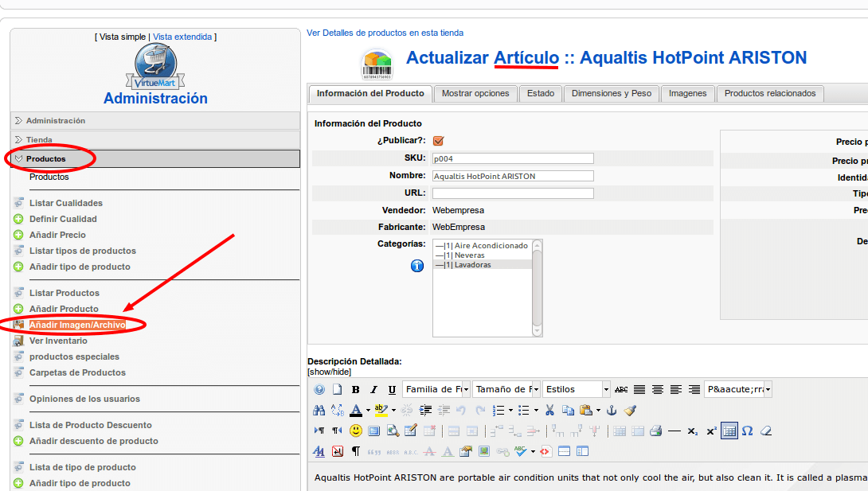868x491 pixels.
Task: Click the cut scissors icon
Action: click(x=549, y=410)
